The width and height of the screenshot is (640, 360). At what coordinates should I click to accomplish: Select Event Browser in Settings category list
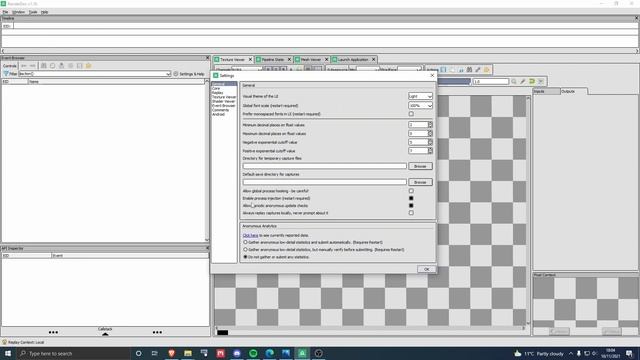(x=223, y=106)
